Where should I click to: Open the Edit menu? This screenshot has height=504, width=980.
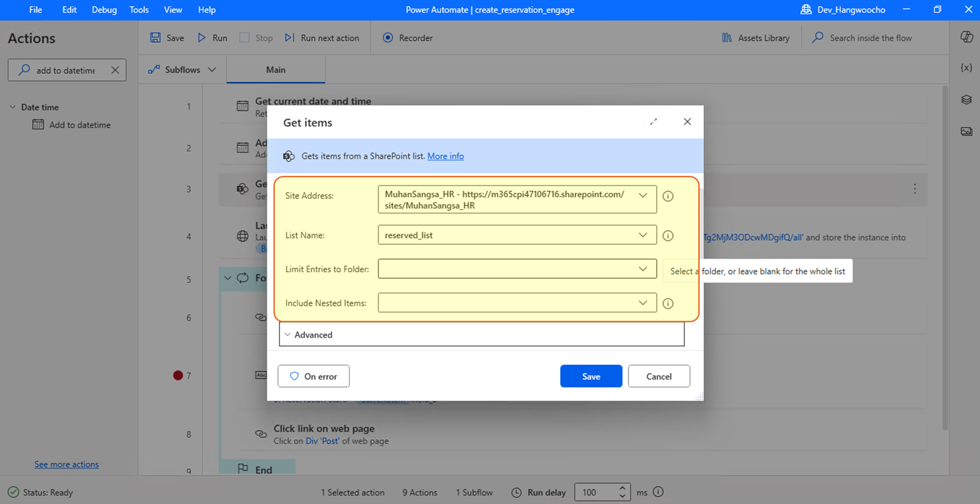coord(69,10)
